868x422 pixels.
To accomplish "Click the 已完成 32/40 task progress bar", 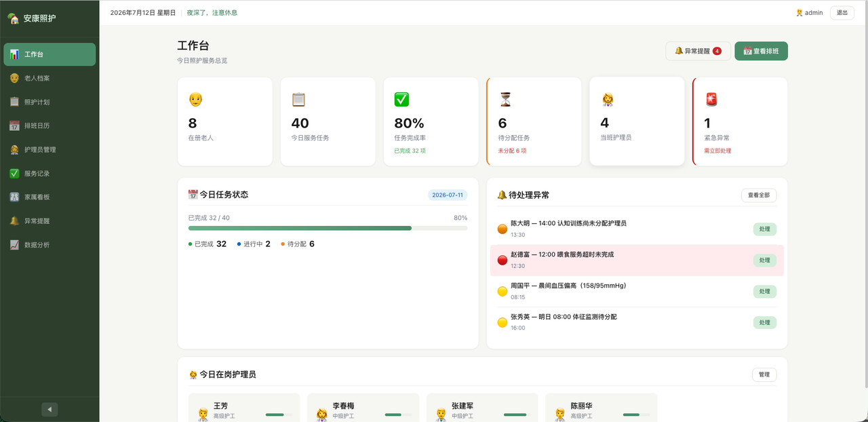I will pyautogui.click(x=328, y=228).
